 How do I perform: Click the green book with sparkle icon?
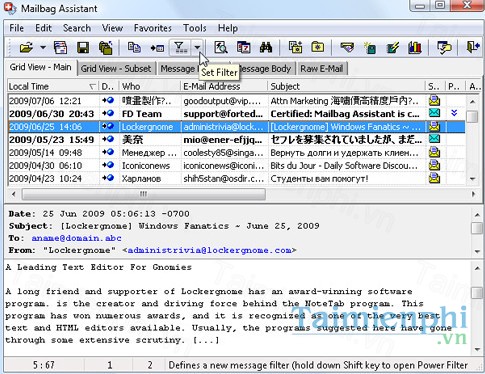coord(370,48)
